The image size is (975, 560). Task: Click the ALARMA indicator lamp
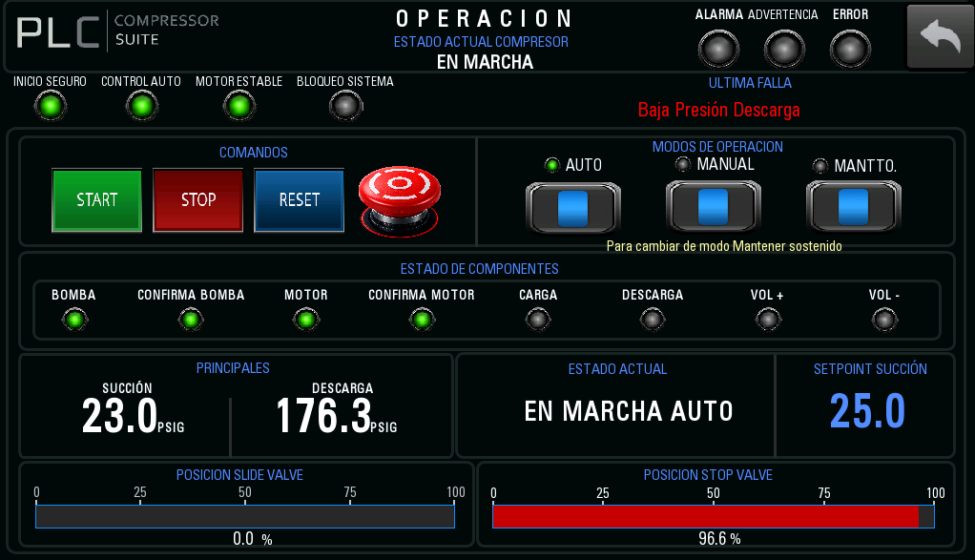[718, 49]
